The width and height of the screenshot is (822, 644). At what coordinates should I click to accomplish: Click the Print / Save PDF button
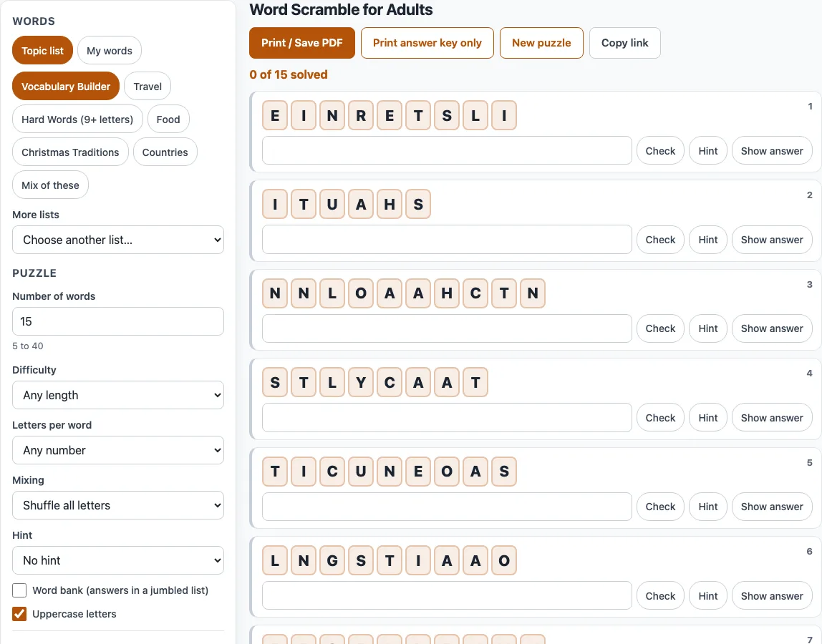click(302, 43)
